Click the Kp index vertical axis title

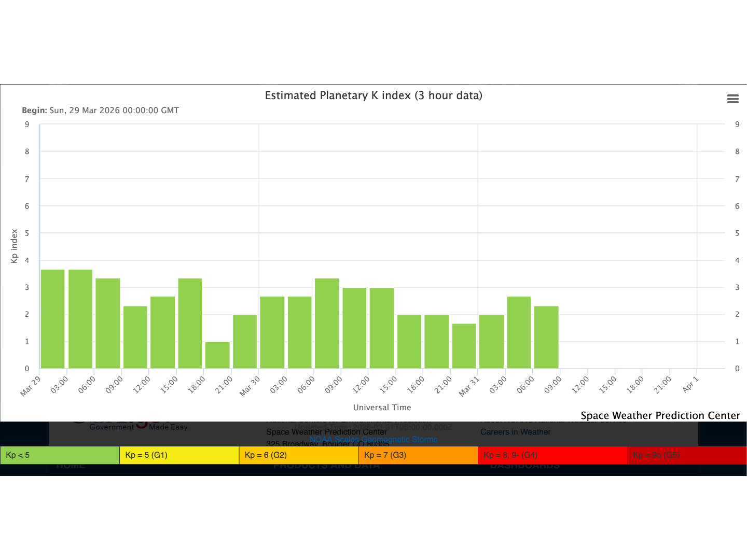[x=15, y=246]
